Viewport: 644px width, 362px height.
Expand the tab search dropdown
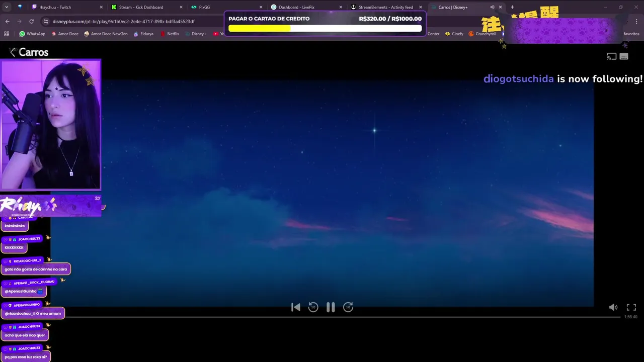[x=7, y=7]
